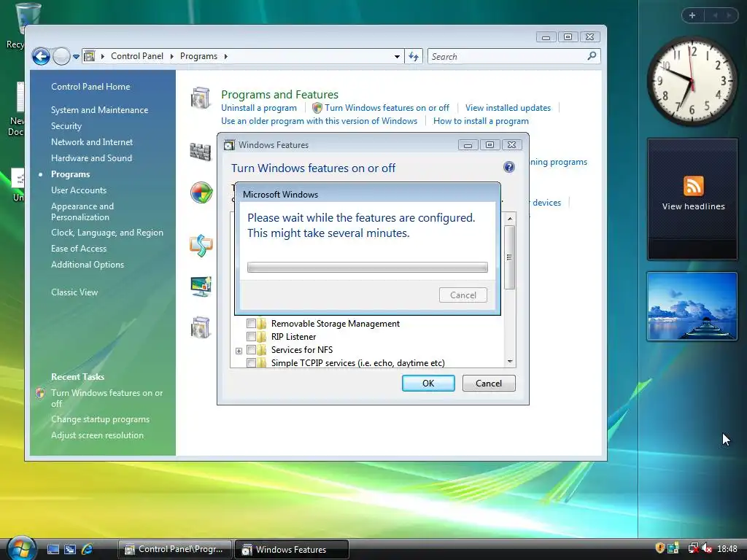Click Cancel next to OK in Windows Features
The image size is (747, 560).
pos(488,384)
